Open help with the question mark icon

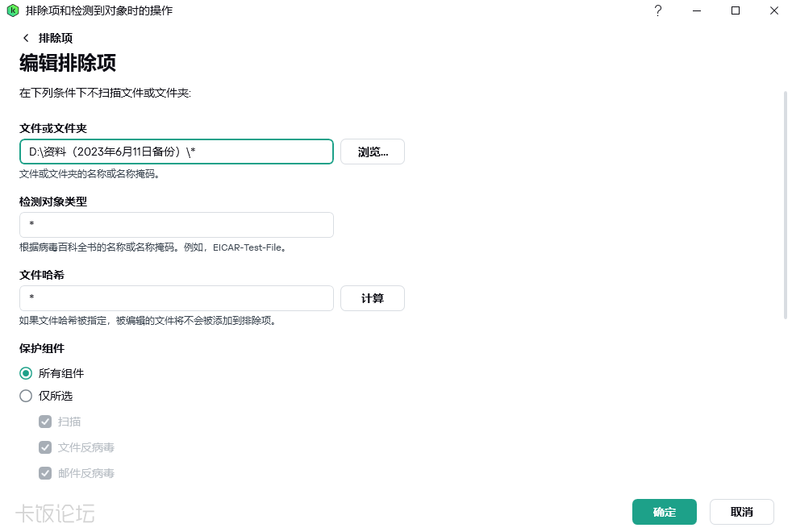658,11
